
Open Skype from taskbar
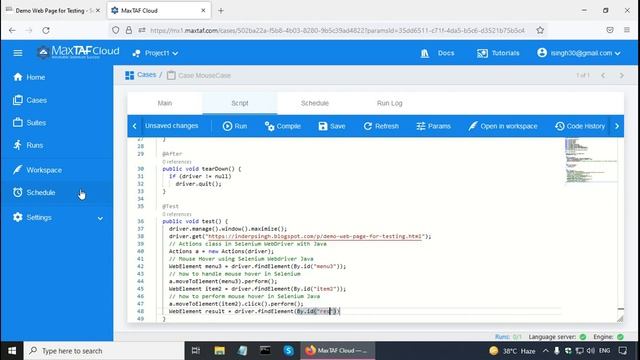tap(288, 351)
